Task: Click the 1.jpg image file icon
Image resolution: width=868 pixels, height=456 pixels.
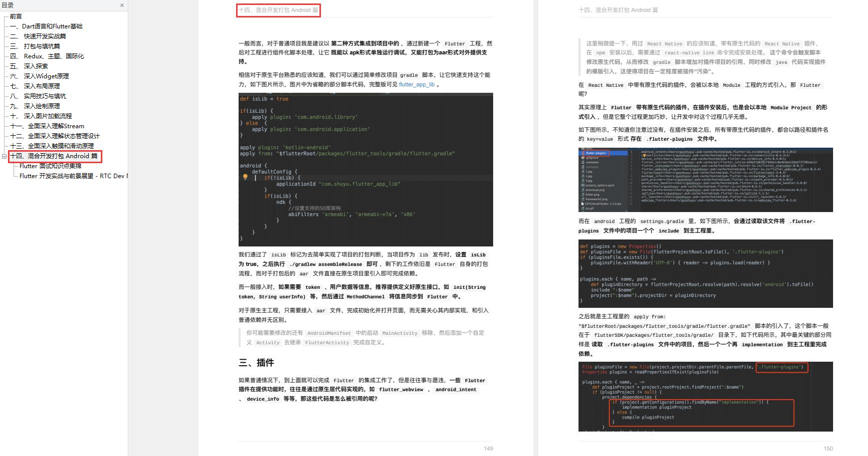Action: (582, 172)
